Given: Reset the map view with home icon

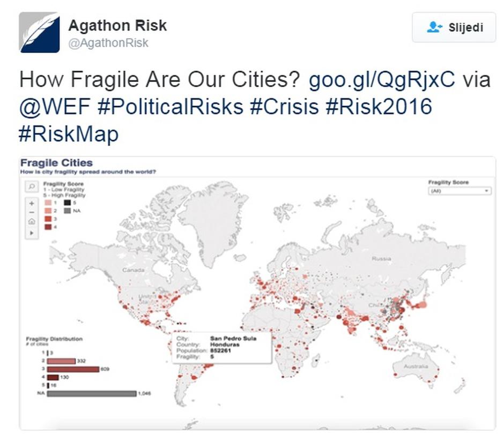Looking at the screenshot, I should (x=32, y=221).
